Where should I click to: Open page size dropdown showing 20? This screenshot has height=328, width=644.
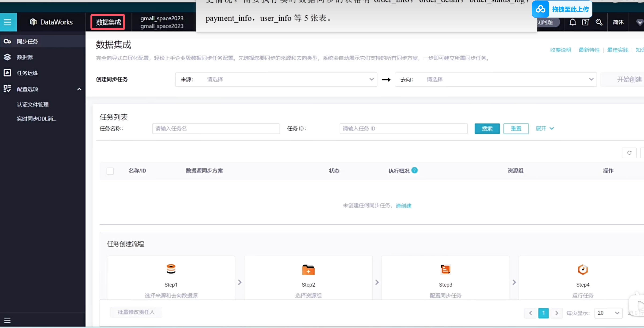coord(608,313)
